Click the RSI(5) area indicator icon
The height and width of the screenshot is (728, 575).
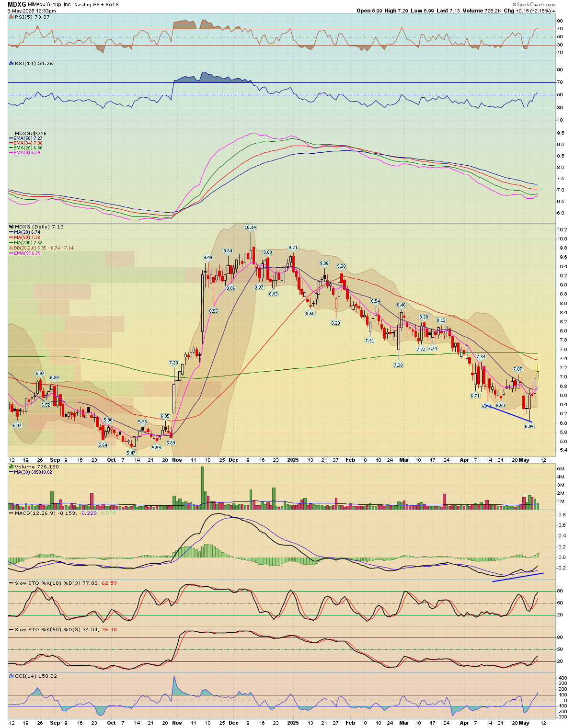click(11, 17)
